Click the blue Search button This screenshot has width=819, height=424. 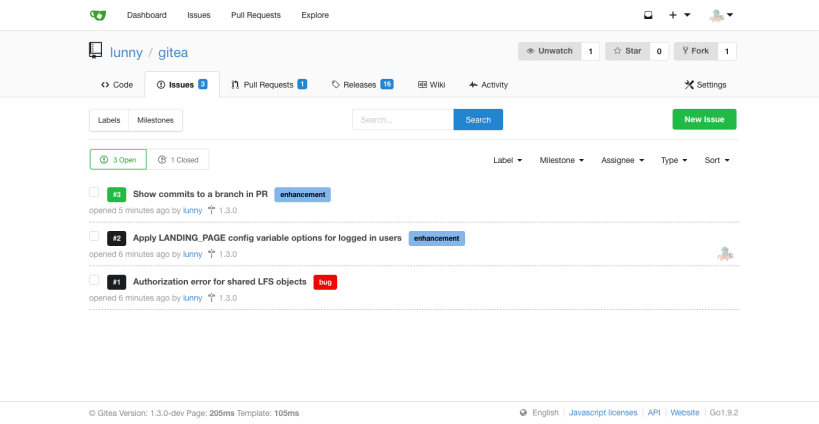478,120
